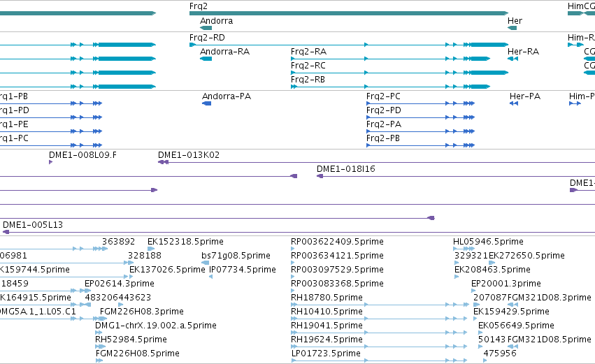Screen dimensions: 595x364
Task: Click the Frq2-RA transcript label
Action: 308,52
